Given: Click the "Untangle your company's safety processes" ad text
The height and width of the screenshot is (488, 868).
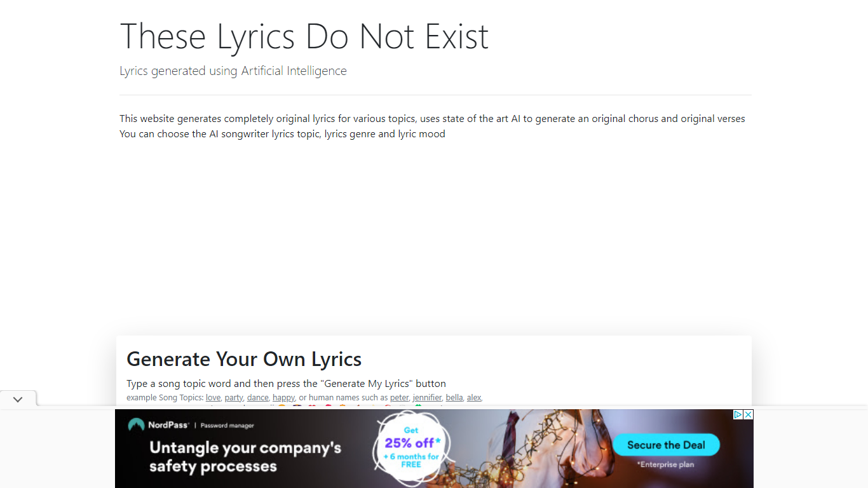Looking at the screenshot, I should point(245,457).
